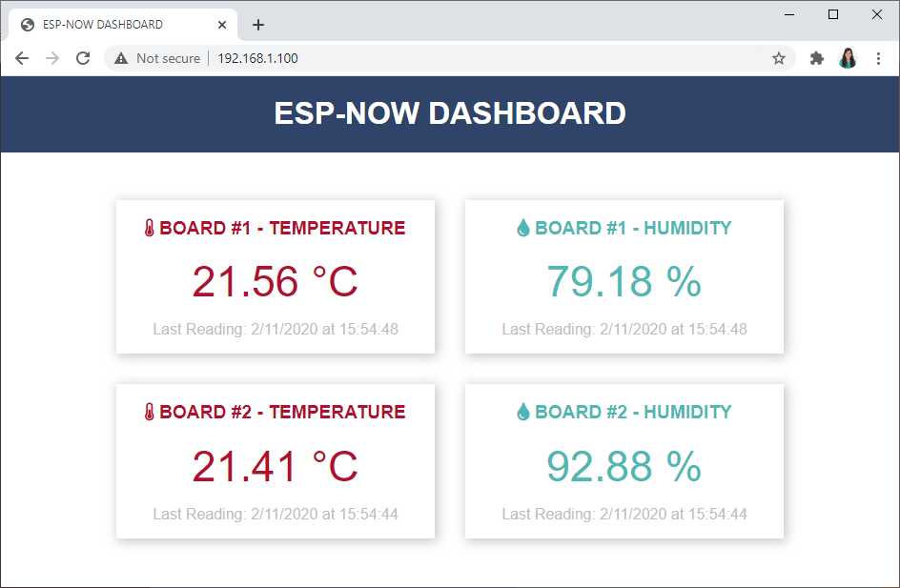
Task: Click the back navigation arrow
Action: 22,58
